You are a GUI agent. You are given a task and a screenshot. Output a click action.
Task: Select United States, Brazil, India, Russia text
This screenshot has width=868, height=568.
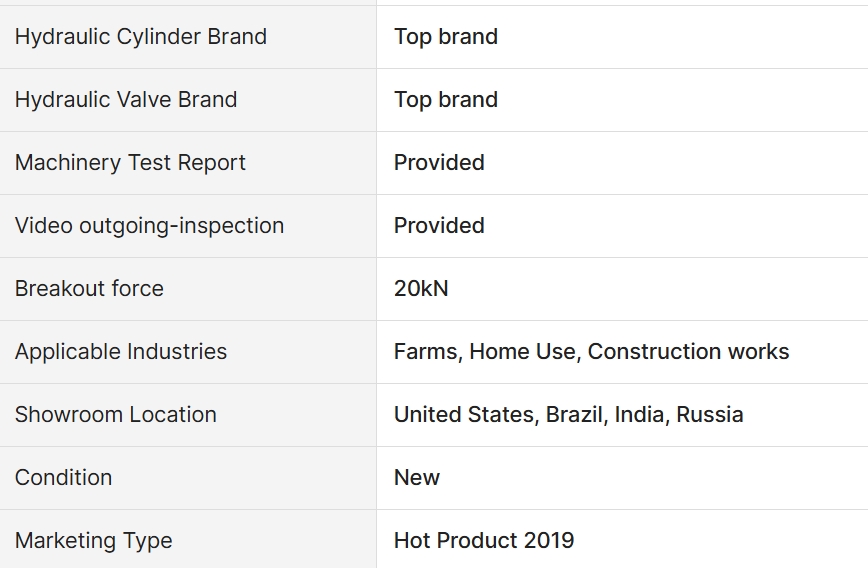click(x=569, y=415)
